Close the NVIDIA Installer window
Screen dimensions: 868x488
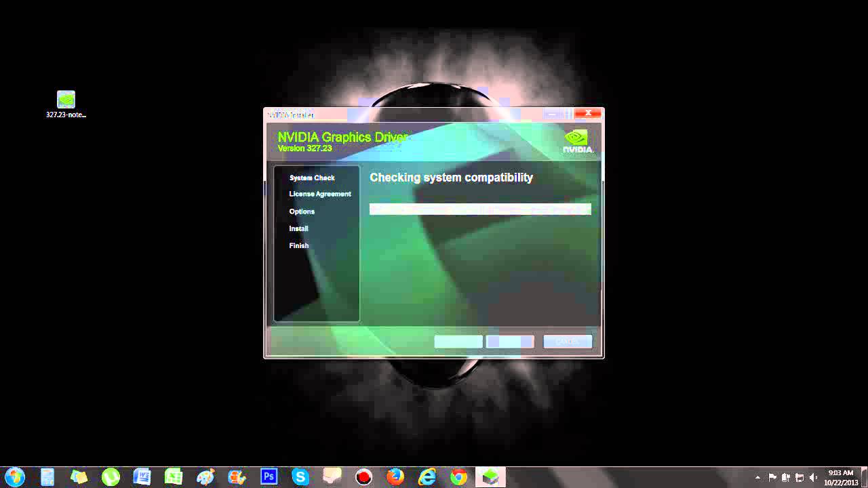pos(588,113)
